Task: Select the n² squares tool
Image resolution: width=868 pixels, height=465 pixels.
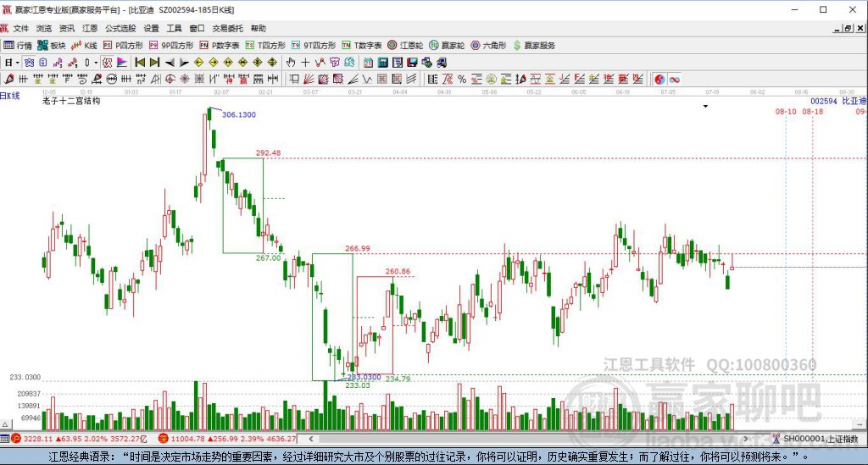Action: (x=142, y=79)
